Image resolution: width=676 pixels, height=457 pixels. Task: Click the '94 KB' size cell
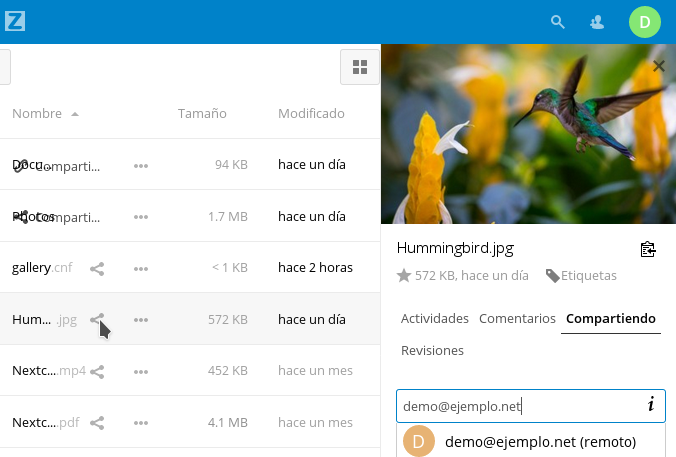231,165
